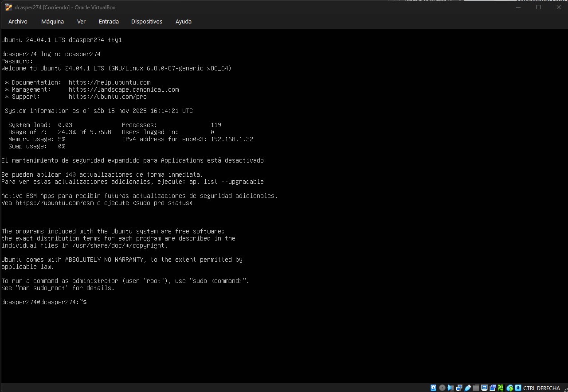Click the VirtualBox icon in title bar
The width and height of the screenshot is (568, 392).
tap(8, 7)
